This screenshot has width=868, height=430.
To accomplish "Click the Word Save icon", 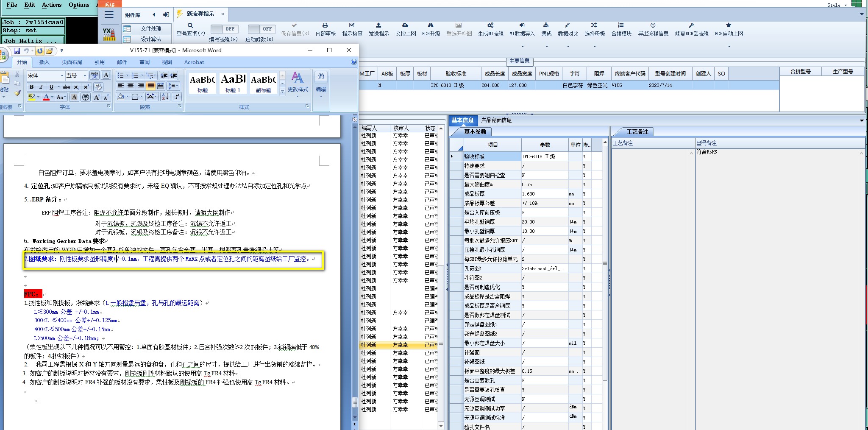I will pyautogui.click(x=17, y=51).
